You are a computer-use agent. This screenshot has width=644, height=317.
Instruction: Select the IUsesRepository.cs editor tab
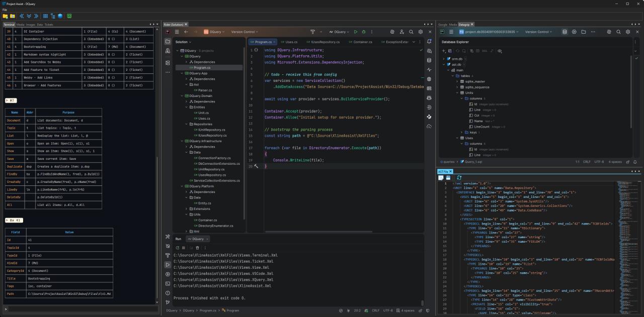pos(323,42)
